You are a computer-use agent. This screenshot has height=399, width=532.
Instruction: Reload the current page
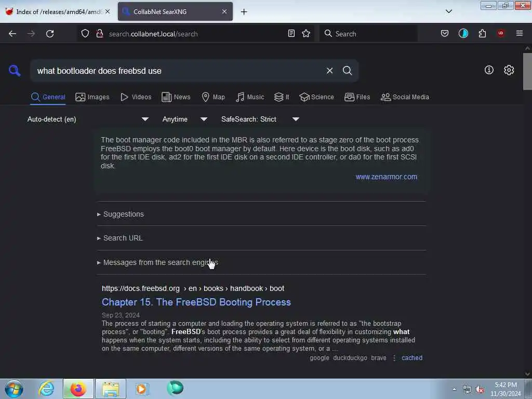tap(50, 34)
